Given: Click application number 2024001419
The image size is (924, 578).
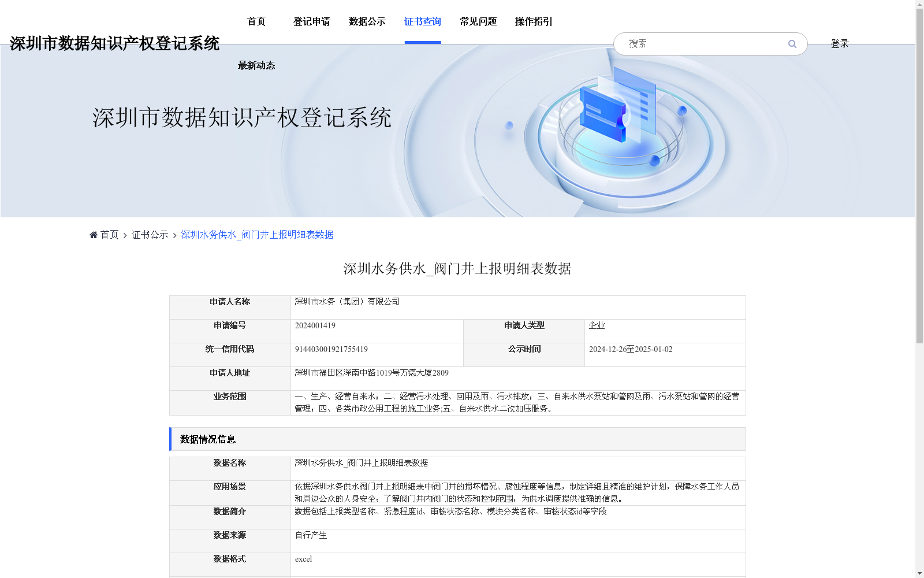Looking at the screenshot, I should (315, 325).
